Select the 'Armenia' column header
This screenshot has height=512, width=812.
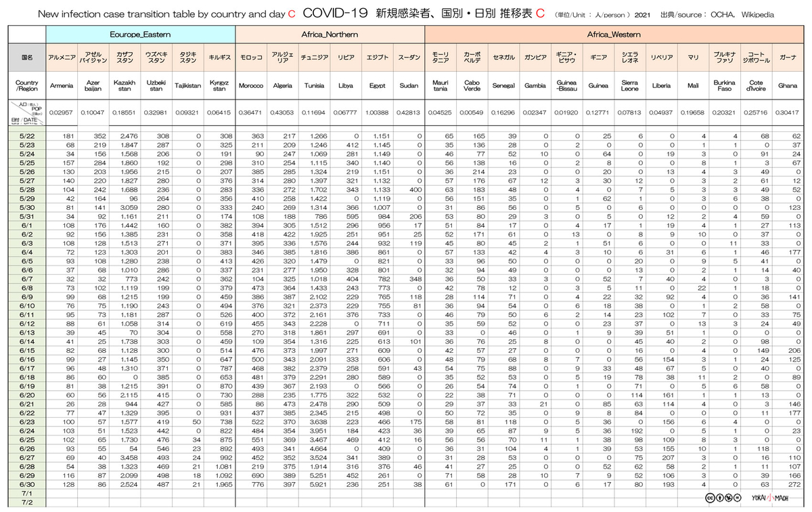[x=62, y=86]
